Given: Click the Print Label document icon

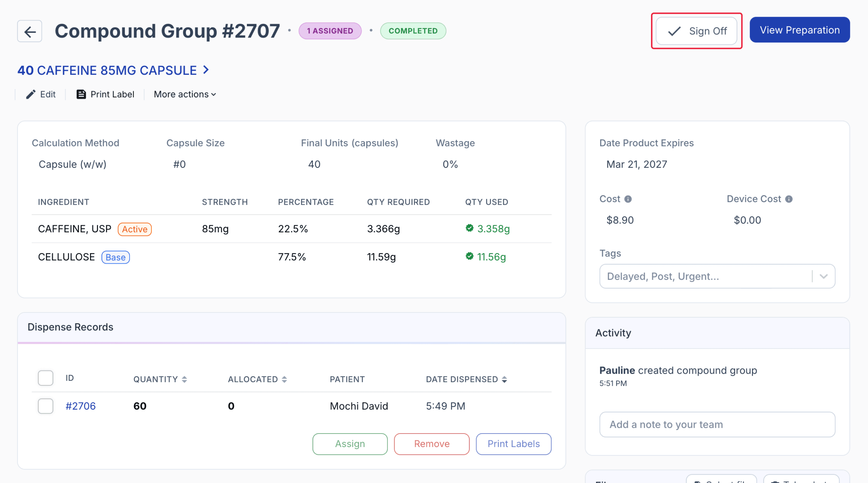Looking at the screenshot, I should pos(81,94).
